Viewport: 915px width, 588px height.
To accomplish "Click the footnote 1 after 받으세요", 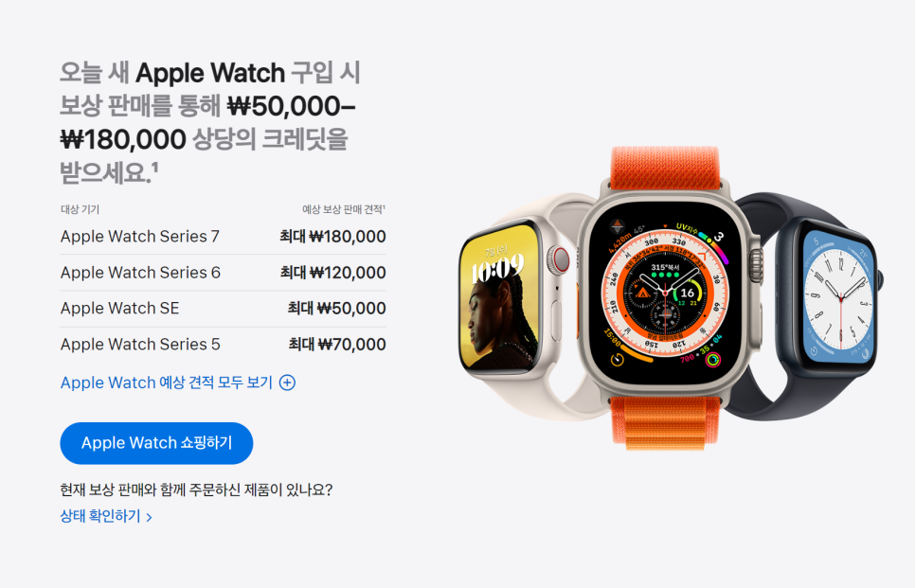I will 155,167.
